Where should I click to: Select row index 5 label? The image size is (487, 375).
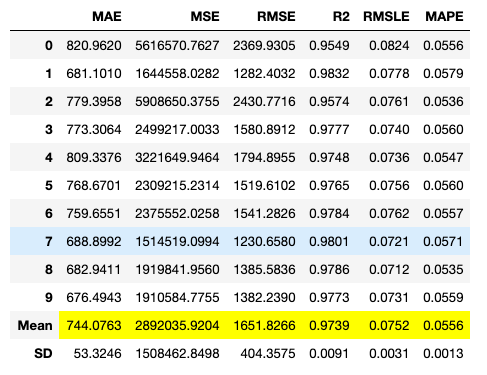pos(49,185)
